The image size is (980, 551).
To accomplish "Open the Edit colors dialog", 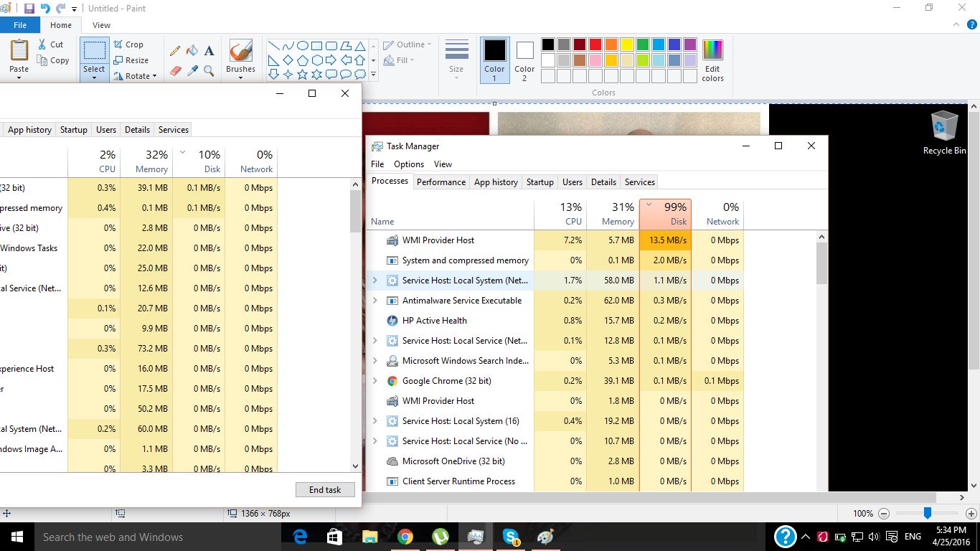I will click(712, 60).
